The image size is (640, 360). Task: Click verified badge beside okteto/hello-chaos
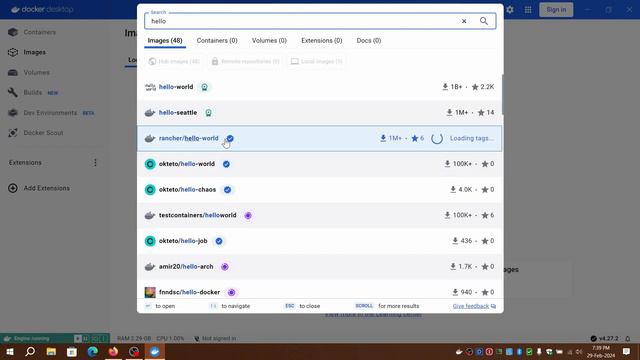point(227,190)
